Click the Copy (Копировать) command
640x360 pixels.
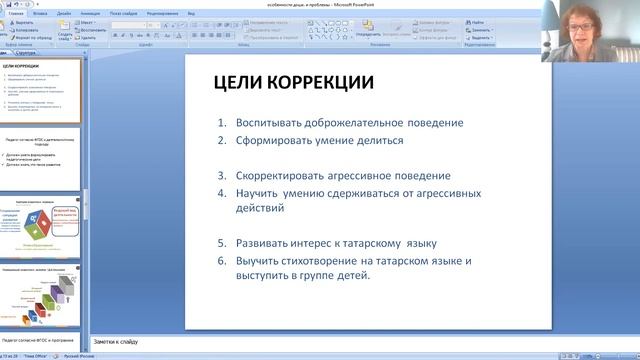(24, 30)
